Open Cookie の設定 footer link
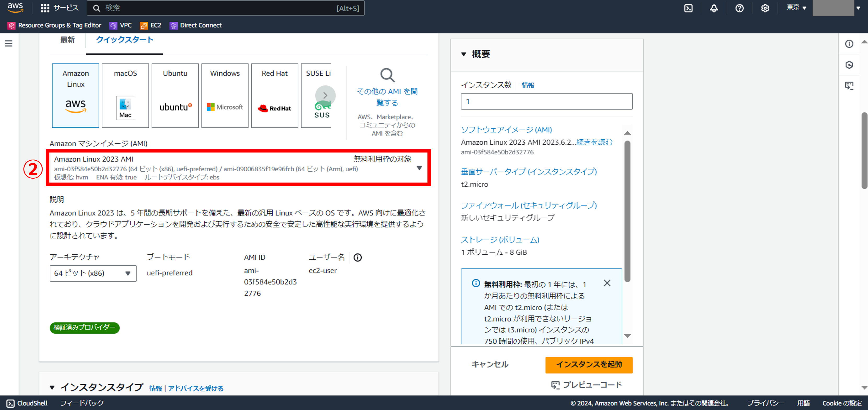Viewport: 868px width, 410px height. click(842, 403)
